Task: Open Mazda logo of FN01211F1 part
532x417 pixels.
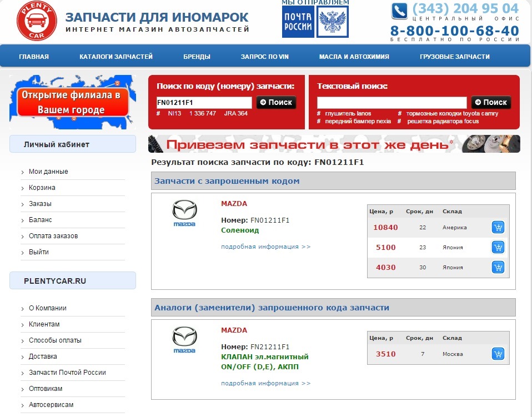Action: 184,213
